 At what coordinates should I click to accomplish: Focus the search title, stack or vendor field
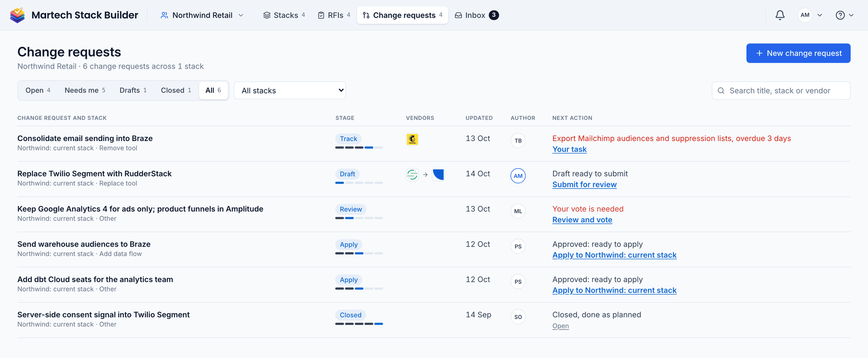781,91
